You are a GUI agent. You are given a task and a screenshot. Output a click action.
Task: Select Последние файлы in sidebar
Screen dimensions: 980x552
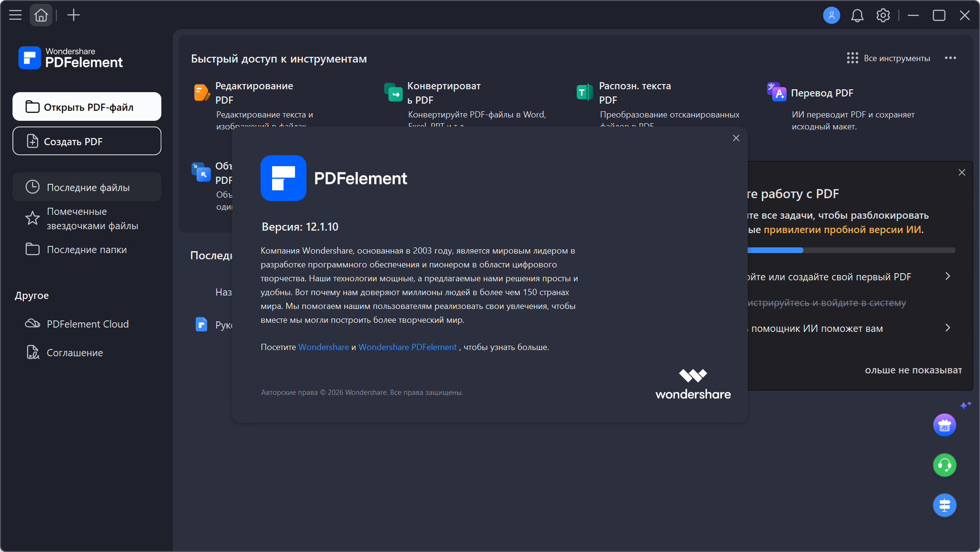(x=87, y=187)
